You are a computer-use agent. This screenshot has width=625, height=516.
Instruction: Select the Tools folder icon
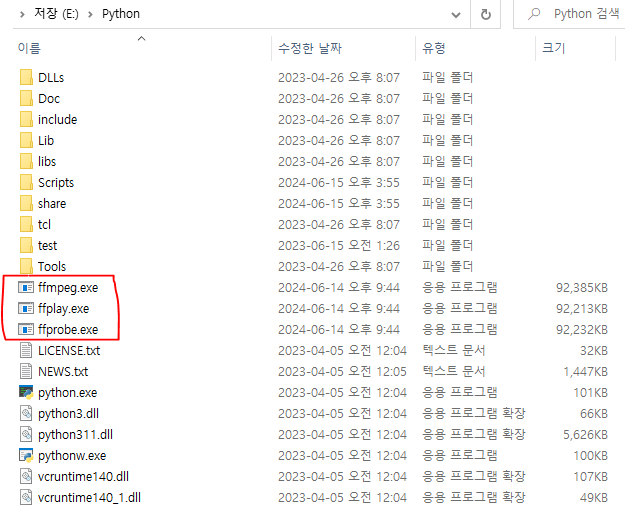coord(26,266)
